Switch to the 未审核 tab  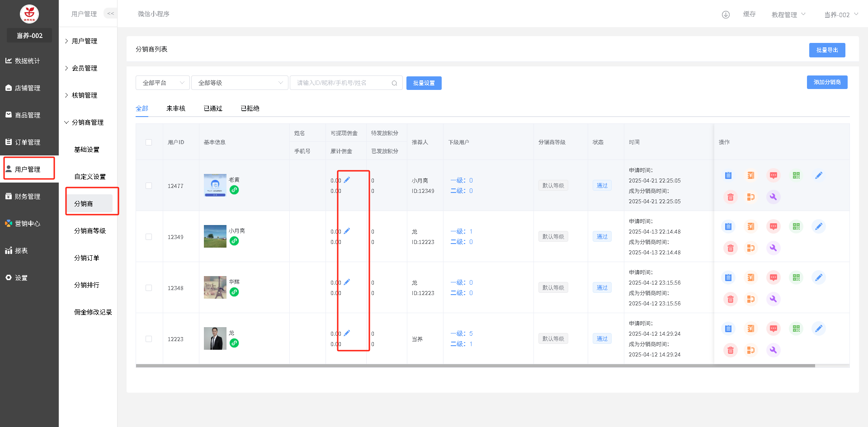(x=176, y=108)
